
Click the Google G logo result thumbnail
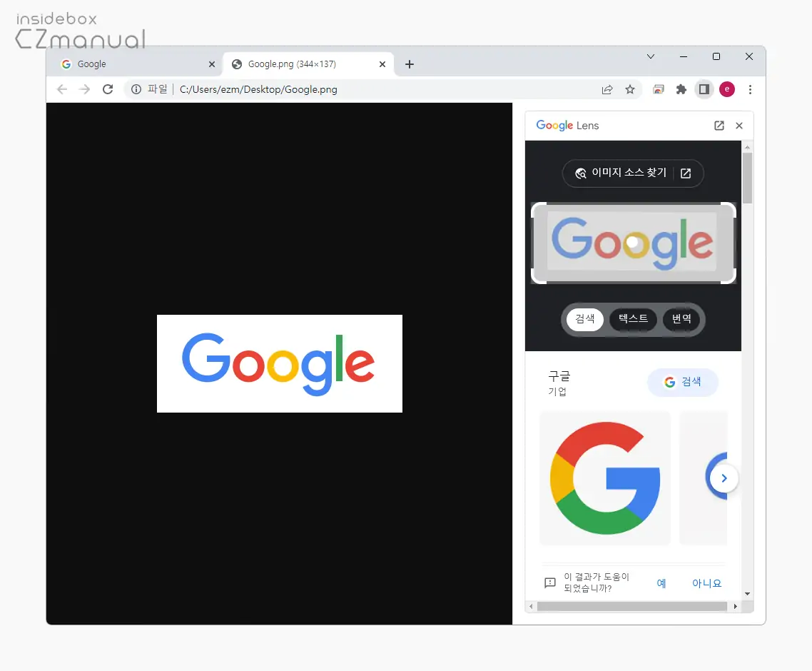click(x=604, y=478)
